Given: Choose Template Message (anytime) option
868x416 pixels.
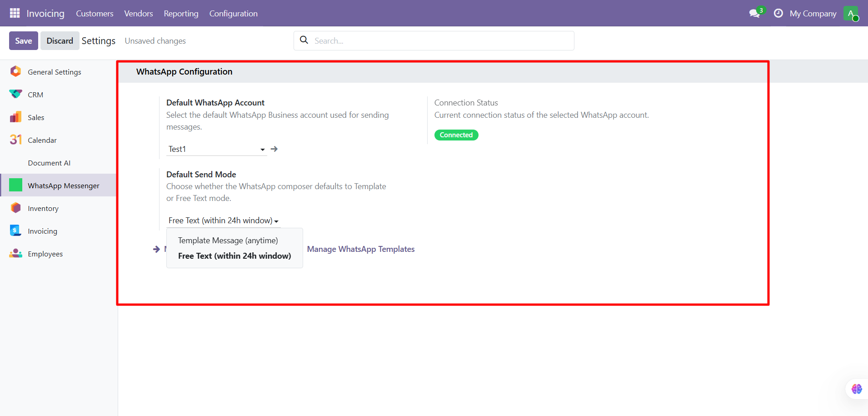Looking at the screenshot, I should [228, 241].
